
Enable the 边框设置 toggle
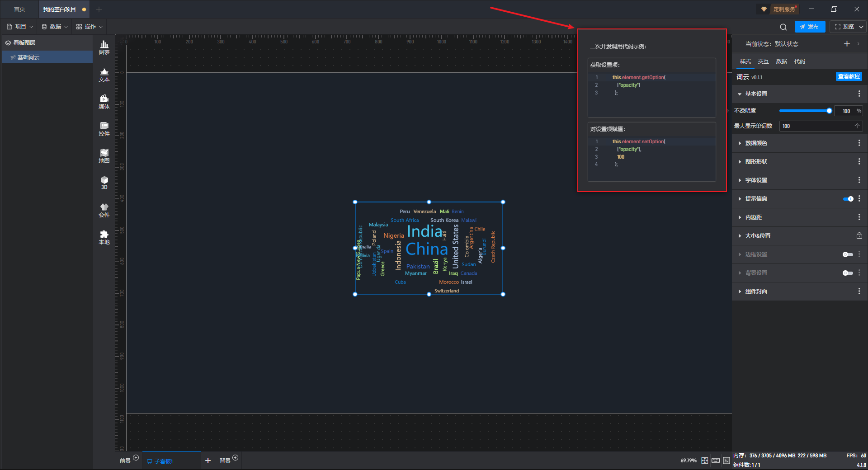click(x=848, y=254)
